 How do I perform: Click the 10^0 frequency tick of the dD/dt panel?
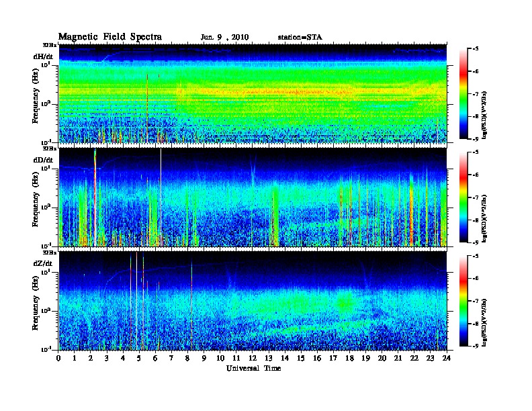[x=46, y=207]
